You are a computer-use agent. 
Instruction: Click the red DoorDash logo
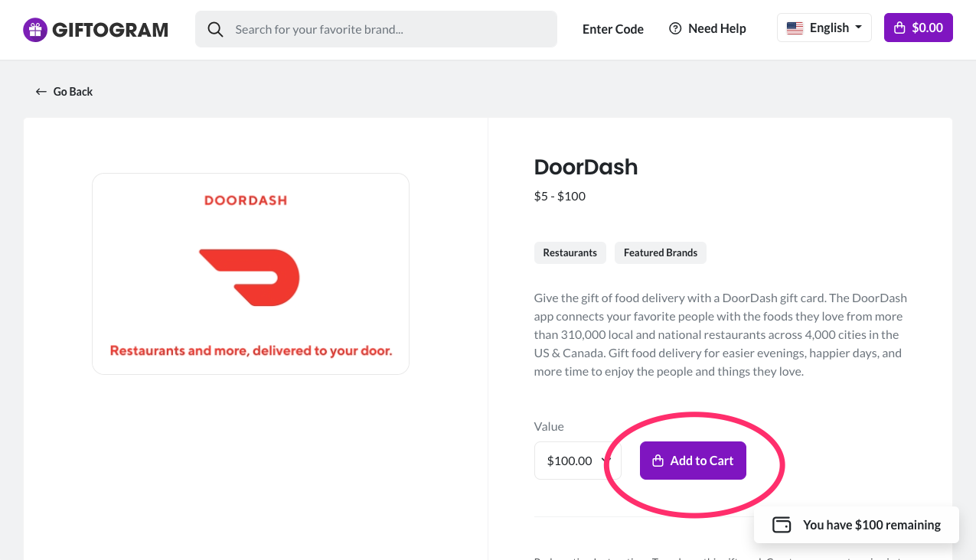tap(250, 277)
